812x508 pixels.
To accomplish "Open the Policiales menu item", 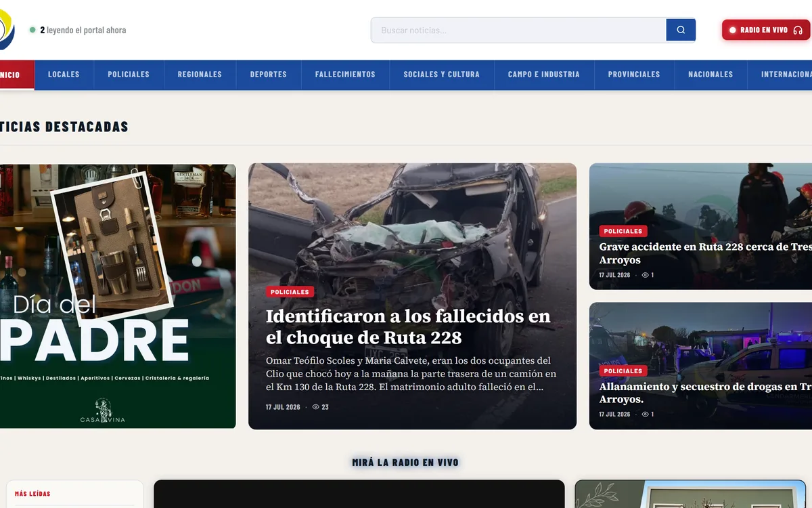I will point(129,75).
